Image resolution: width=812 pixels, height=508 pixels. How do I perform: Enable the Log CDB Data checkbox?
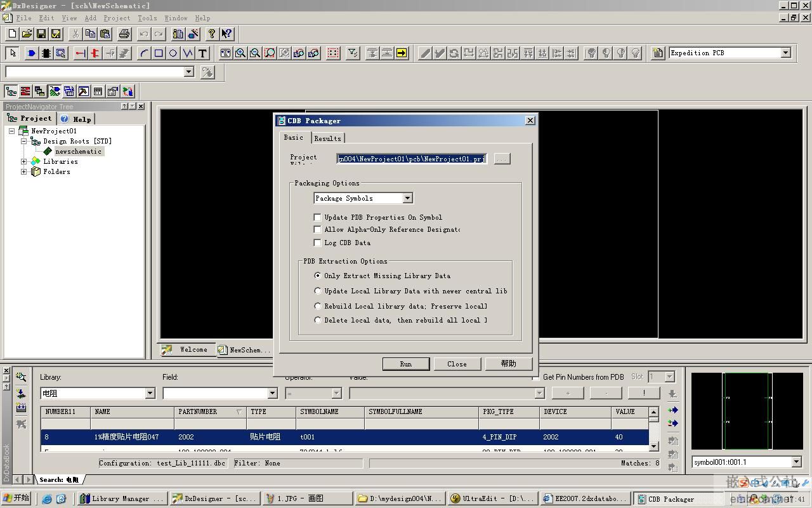[x=318, y=243]
